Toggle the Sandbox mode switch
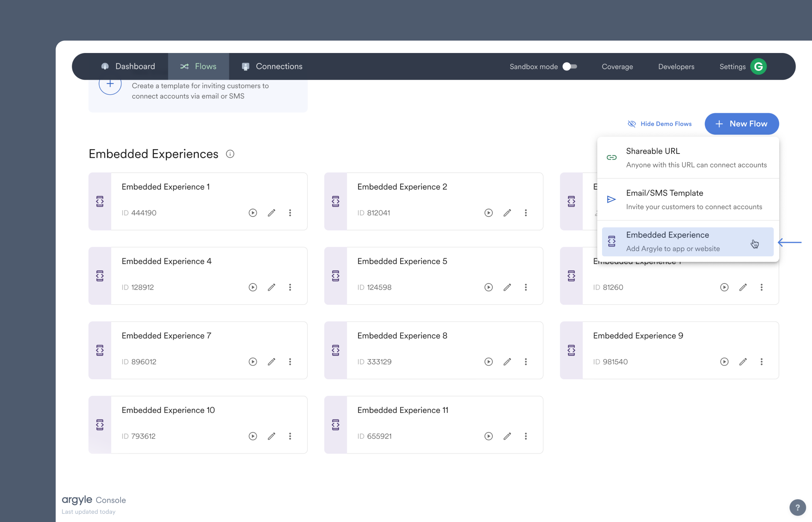 click(569, 67)
